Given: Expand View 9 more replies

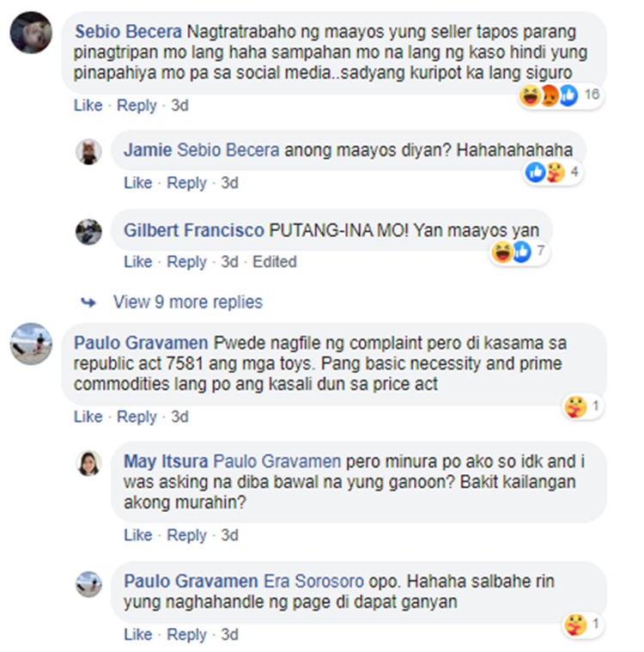Looking at the screenshot, I should click(188, 302).
